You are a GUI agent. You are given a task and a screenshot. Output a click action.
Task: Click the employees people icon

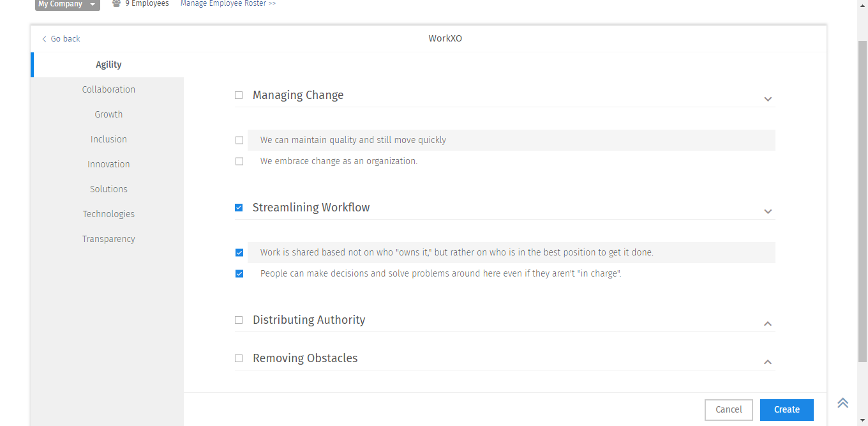(116, 4)
